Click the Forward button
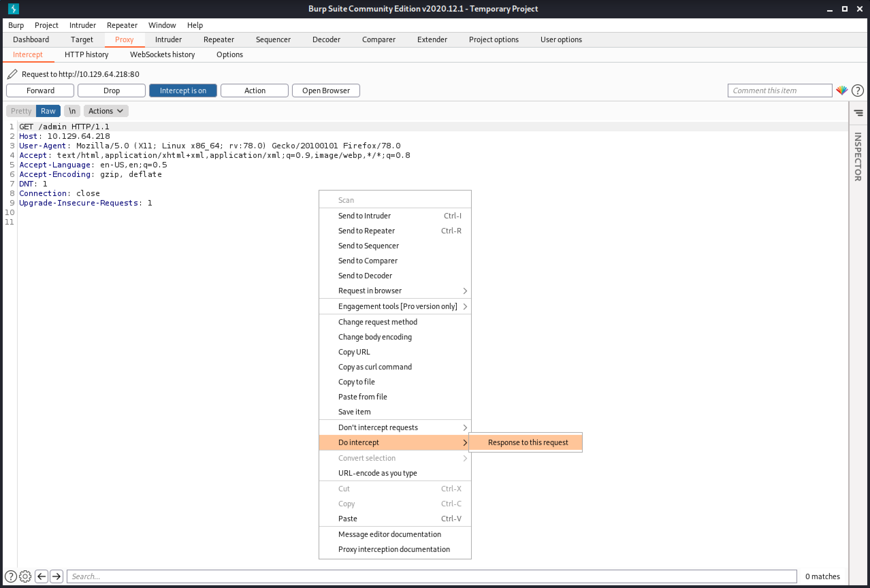 click(40, 91)
